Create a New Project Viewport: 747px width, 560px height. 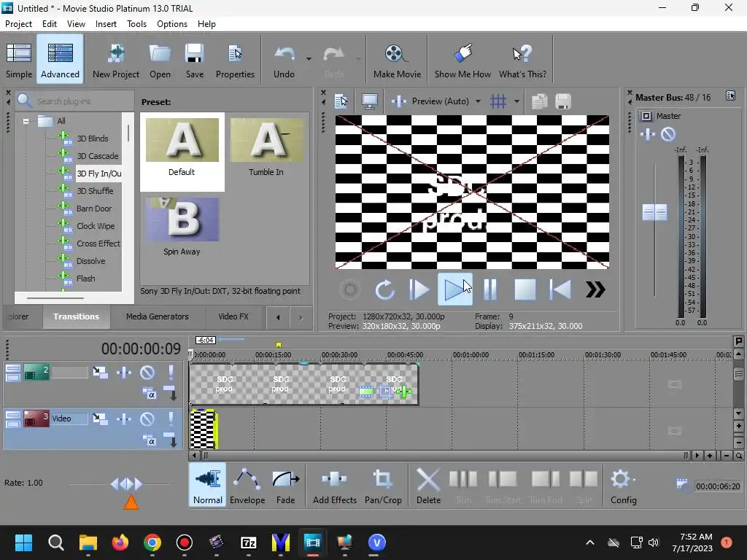116,60
